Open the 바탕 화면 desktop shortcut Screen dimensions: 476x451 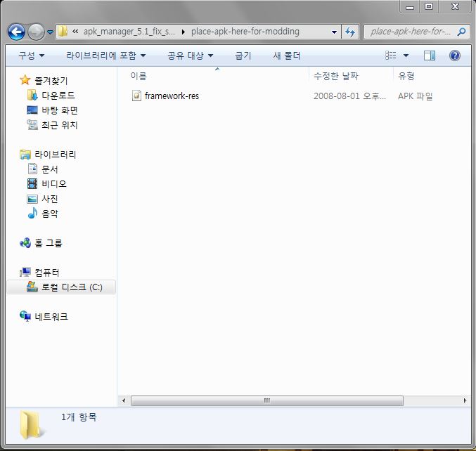[59, 110]
